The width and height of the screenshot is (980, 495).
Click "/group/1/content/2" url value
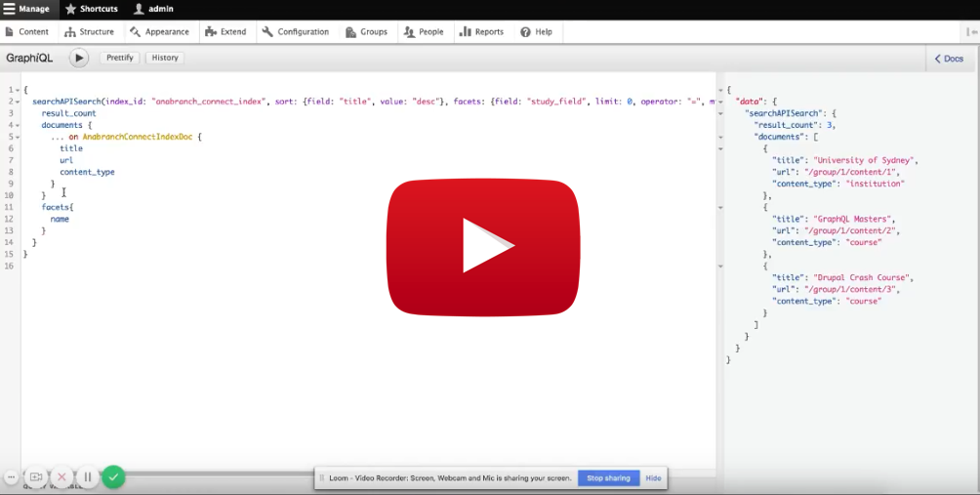pos(851,230)
